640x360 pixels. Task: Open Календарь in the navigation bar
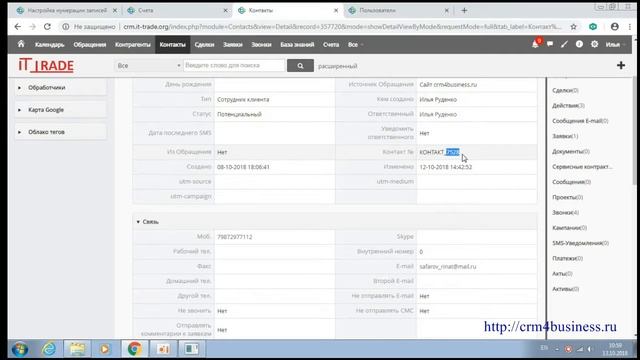tap(49, 44)
